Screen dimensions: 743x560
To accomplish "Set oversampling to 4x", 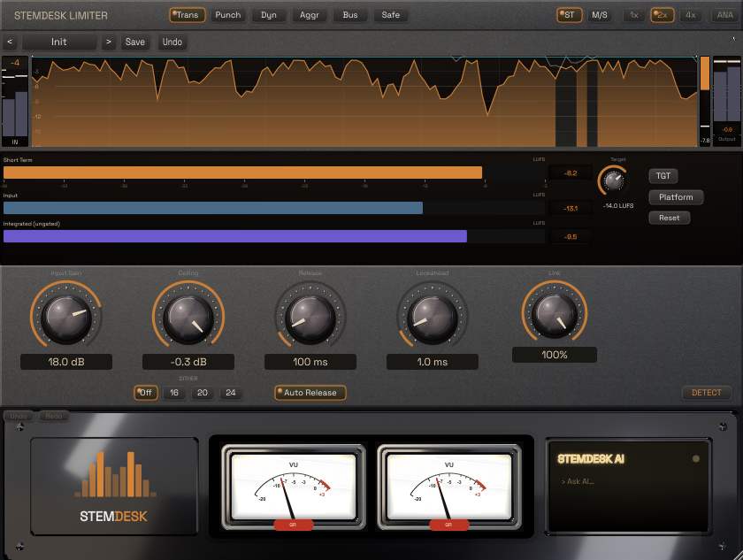I will (x=691, y=15).
